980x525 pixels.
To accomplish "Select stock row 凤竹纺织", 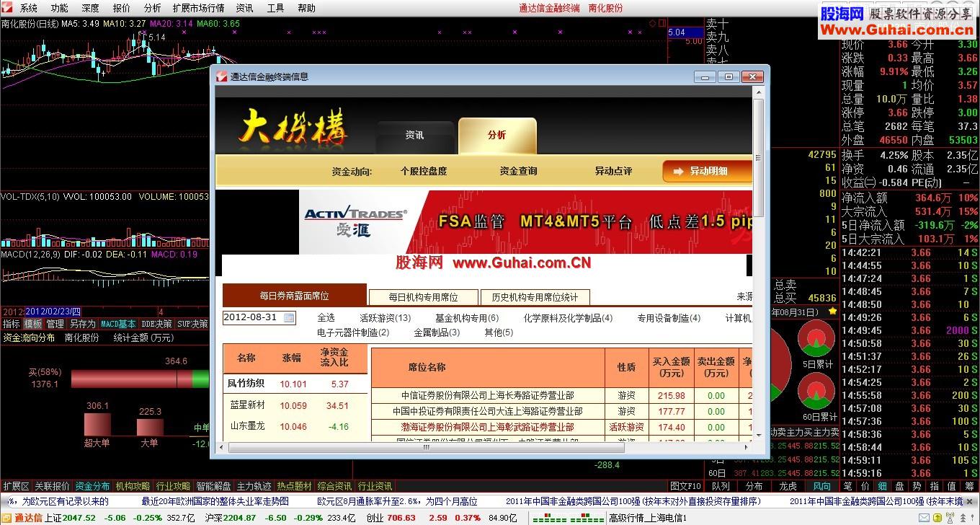I will pos(296,384).
